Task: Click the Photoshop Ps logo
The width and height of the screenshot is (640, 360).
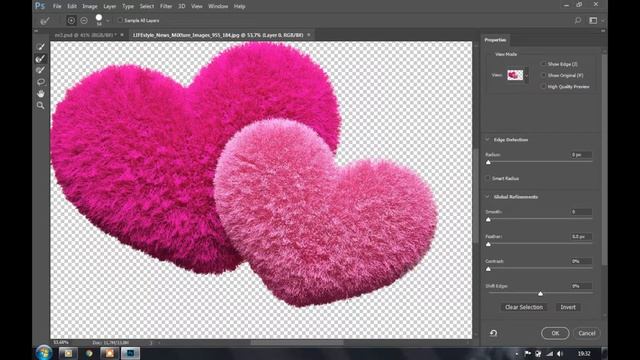Action: coord(40,6)
